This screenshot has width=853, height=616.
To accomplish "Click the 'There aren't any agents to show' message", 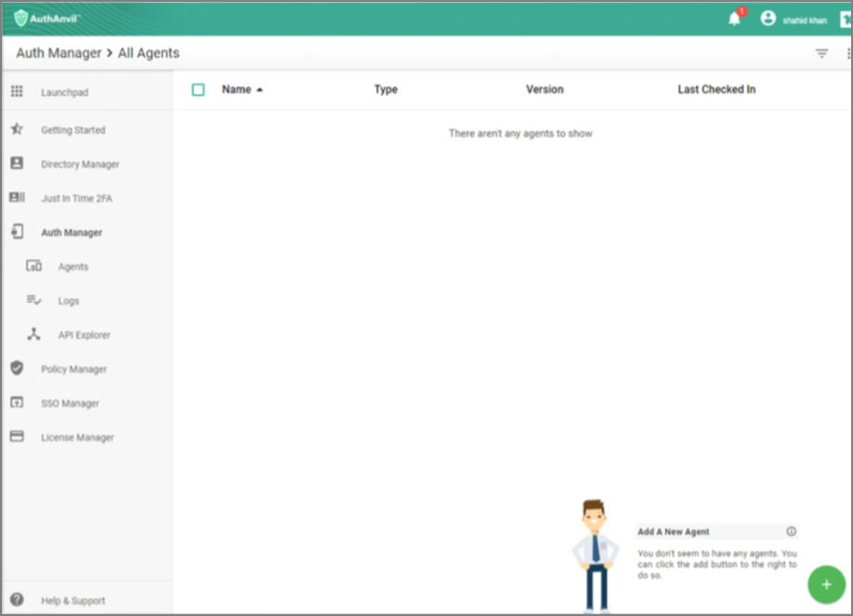I will [521, 133].
